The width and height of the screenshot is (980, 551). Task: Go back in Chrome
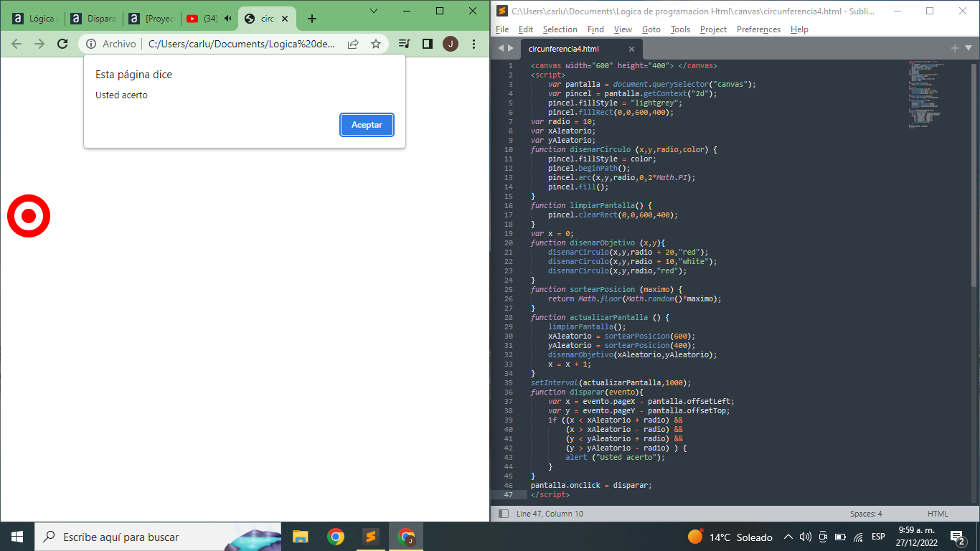click(17, 44)
